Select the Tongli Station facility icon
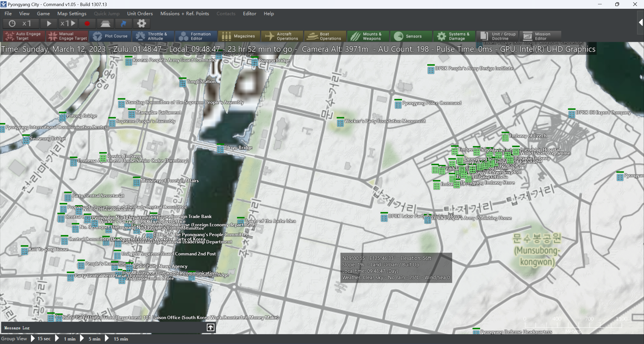 183,83
